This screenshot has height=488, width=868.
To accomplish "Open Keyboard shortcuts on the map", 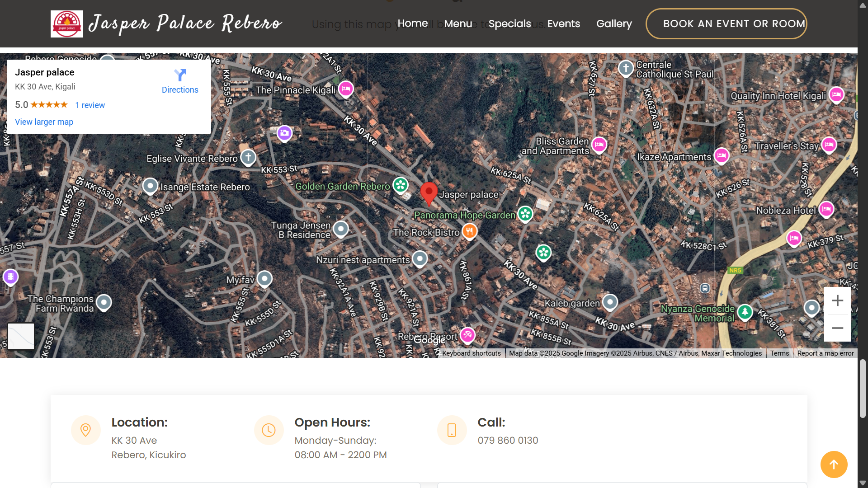I will 472,353.
